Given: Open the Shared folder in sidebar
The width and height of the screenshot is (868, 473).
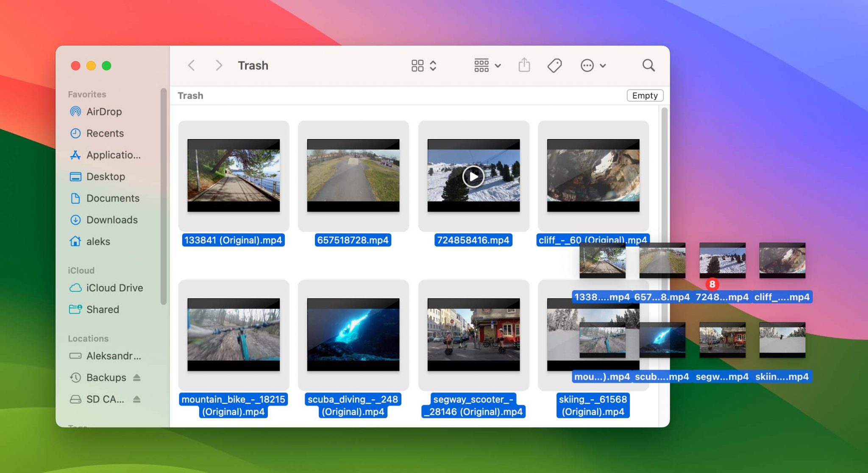Looking at the screenshot, I should pyautogui.click(x=102, y=309).
